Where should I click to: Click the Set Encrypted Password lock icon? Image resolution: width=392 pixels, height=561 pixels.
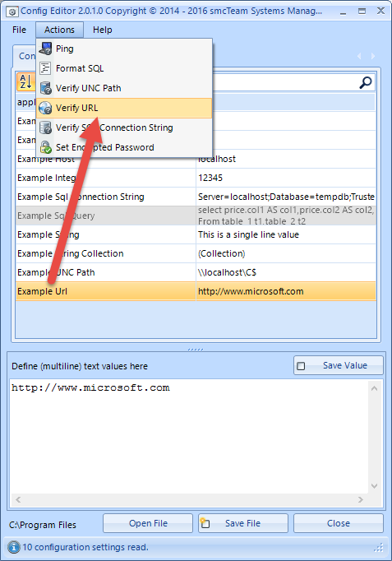click(x=45, y=147)
